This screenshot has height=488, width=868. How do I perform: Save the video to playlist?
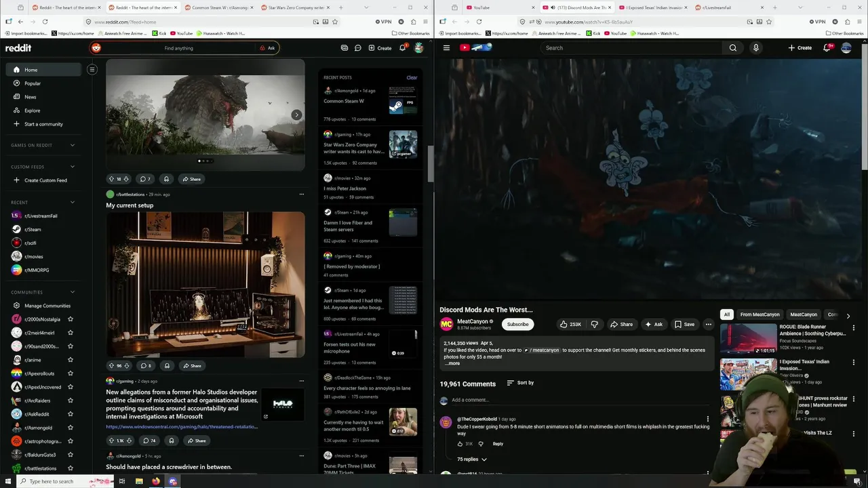(x=684, y=324)
